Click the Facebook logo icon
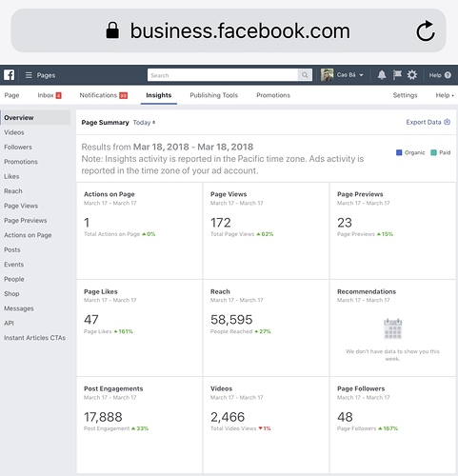 click(x=10, y=75)
